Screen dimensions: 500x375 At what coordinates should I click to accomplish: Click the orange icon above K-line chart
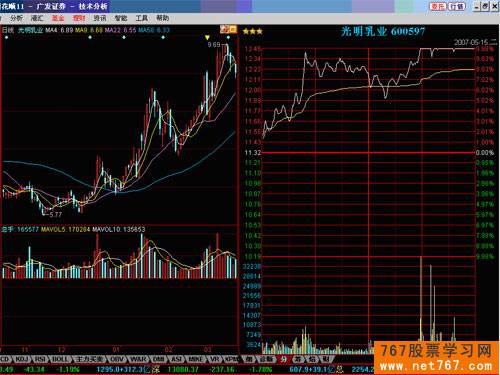tap(228, 29)
